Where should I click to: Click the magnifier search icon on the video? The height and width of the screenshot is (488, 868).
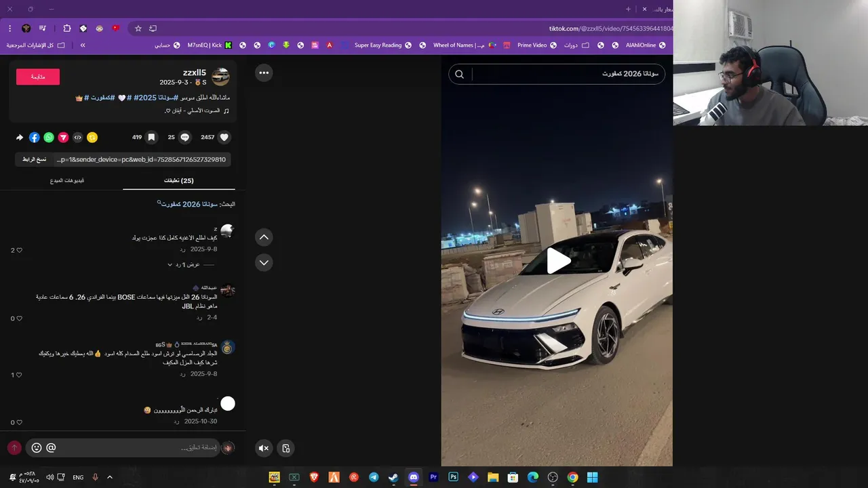pyautogui.click(x=459, y=75)
